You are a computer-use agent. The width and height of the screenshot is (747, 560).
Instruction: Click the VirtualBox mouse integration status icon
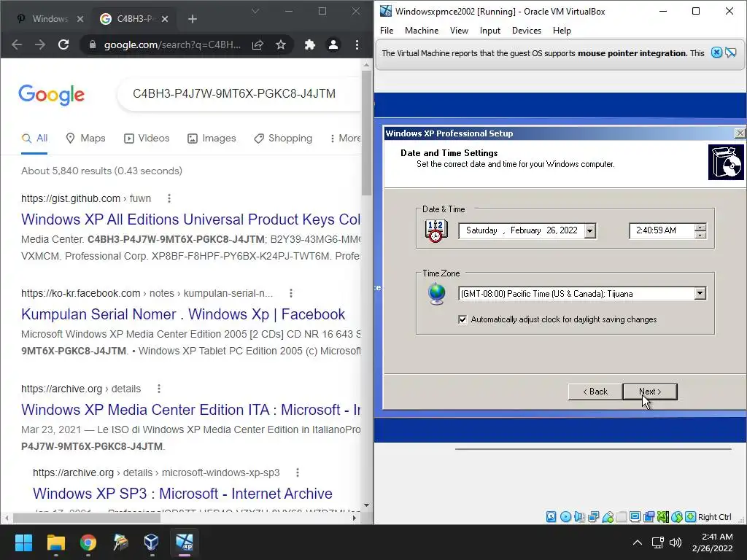tap(676, 517)
